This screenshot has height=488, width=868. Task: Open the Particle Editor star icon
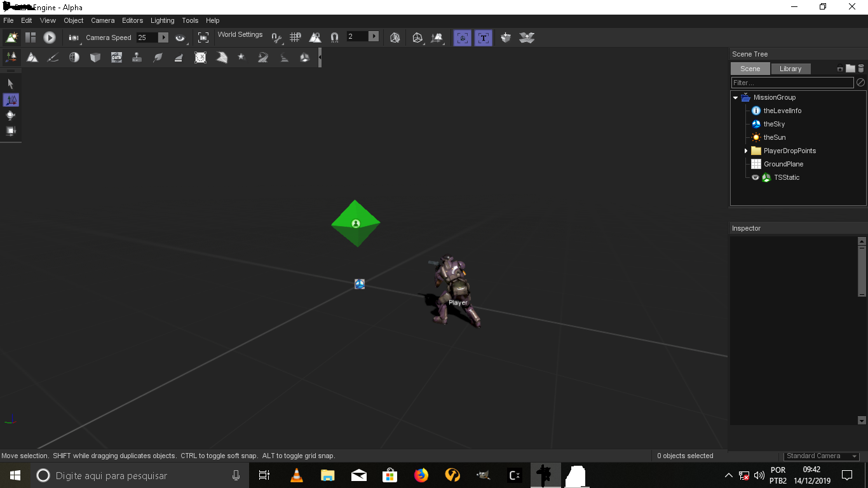pyautogui.click(x=241, y=57)
